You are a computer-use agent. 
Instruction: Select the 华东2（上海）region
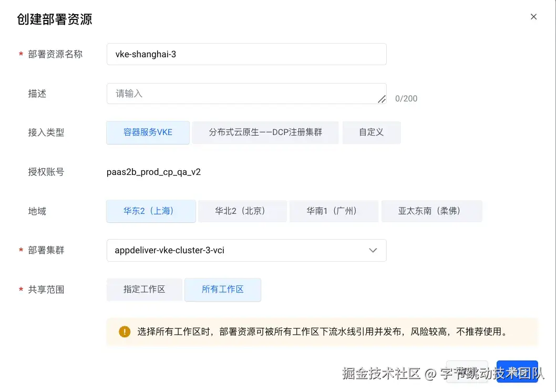(x=151, y=211)
